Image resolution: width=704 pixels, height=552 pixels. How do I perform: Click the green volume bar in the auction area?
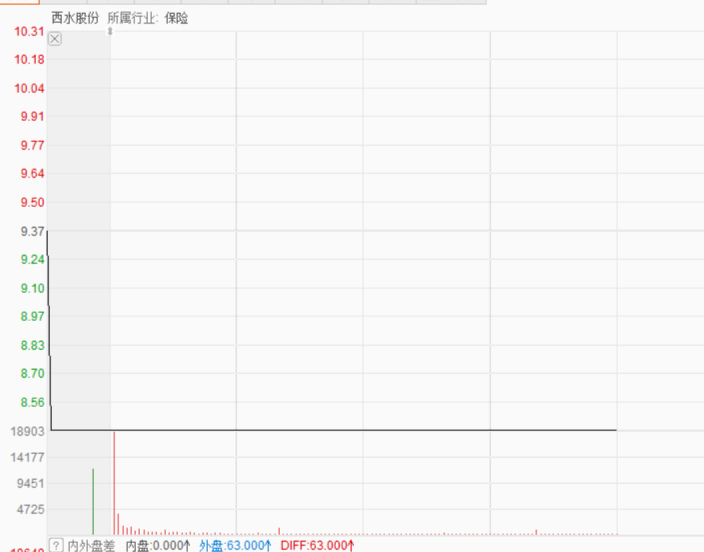point(93,502)
